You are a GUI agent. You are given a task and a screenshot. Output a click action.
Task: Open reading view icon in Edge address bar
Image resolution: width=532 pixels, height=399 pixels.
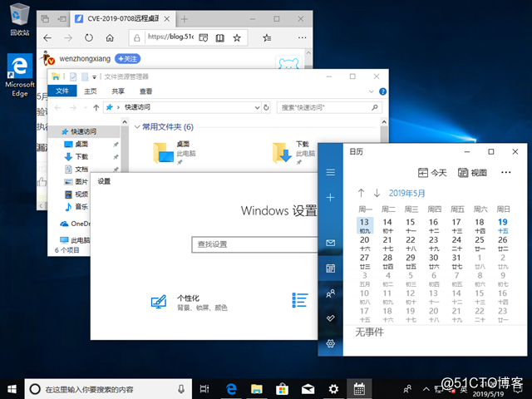pyautogui.click(x=219, y=37)
